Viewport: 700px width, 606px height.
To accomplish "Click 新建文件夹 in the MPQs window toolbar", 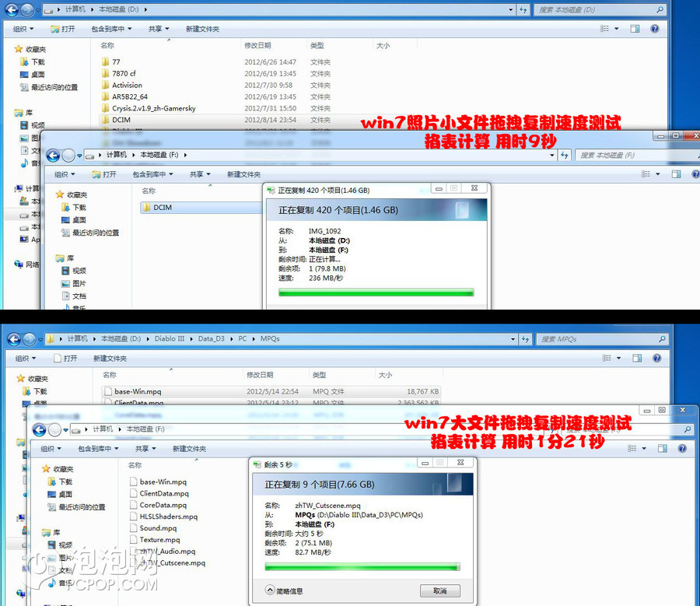I will coord(110,359).
